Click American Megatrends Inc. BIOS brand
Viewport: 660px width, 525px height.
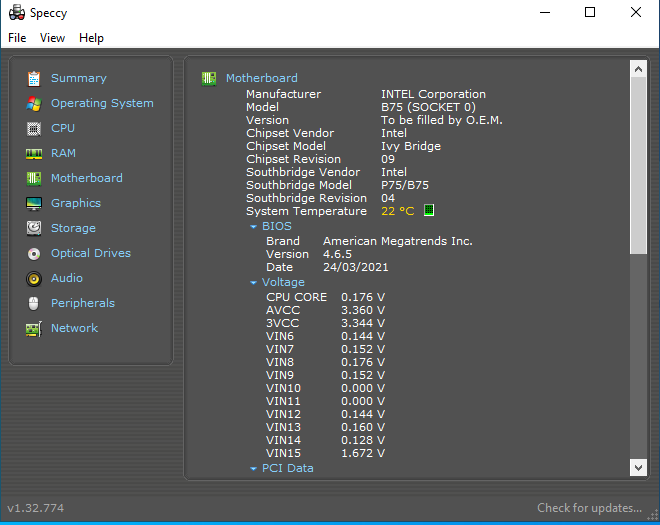click(x=398, y=241)
